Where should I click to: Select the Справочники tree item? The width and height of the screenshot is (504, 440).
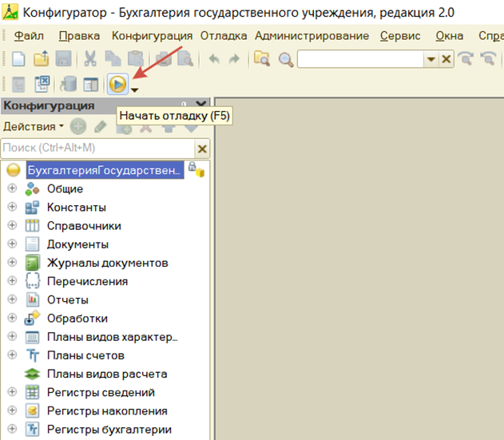point(84,226)
